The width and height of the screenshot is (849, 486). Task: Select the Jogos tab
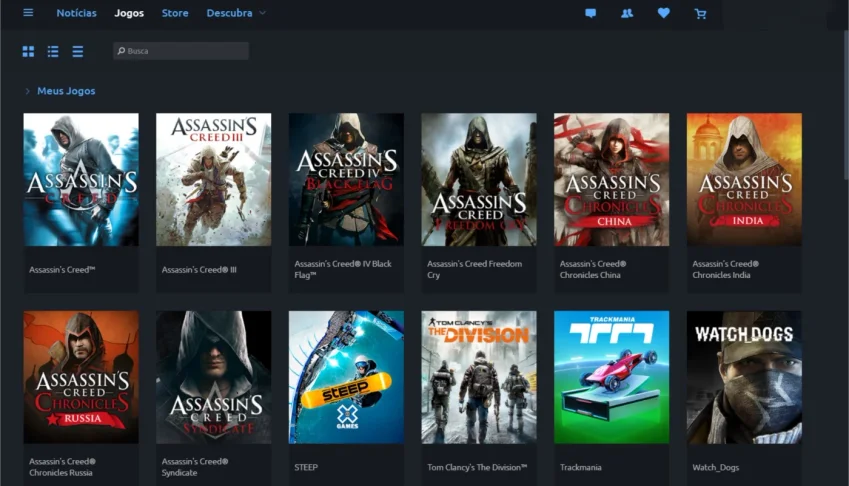click(x=129, y=13)
